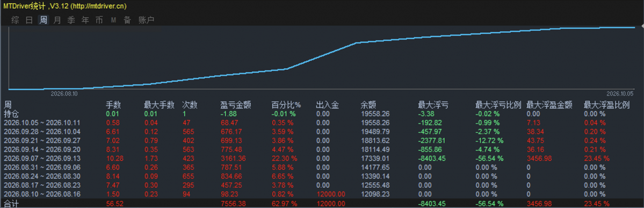Click the 最大浮亏比例 column header
Screen dimensions: 644x208
[498, 105]
